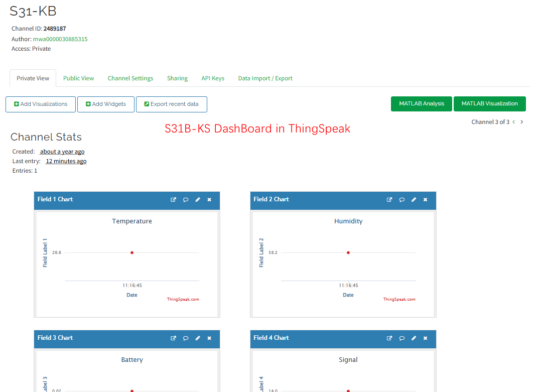Click 'about a year ago' created timestamp
The image size is (540, 392).
(62, 152)
